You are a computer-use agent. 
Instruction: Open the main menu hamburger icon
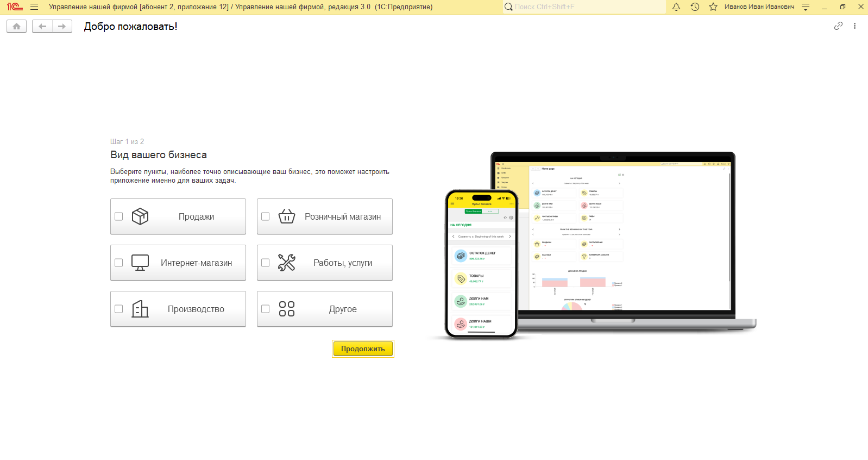click(34, 7)
